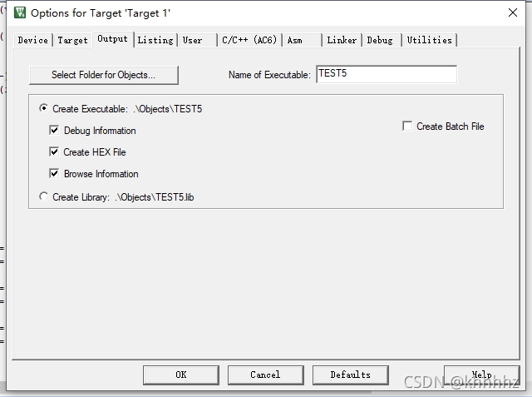The height and width of the screenshot is (397, 532).
Task: Open the Target tab
Action: pyautogui.click(x=72, y=40)
